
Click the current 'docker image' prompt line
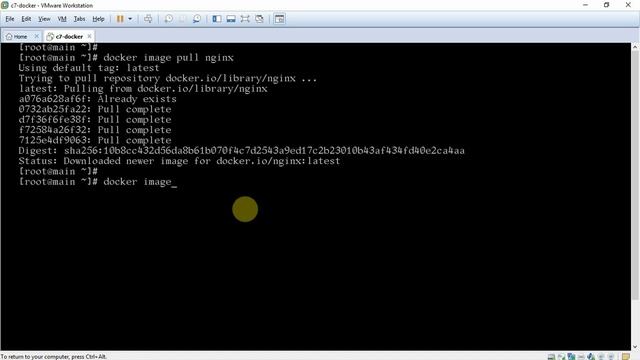(98, 182)
